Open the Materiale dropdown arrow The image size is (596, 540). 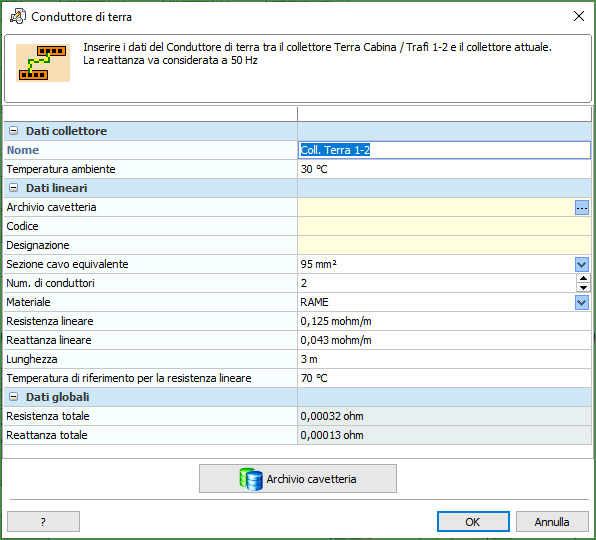582,302
